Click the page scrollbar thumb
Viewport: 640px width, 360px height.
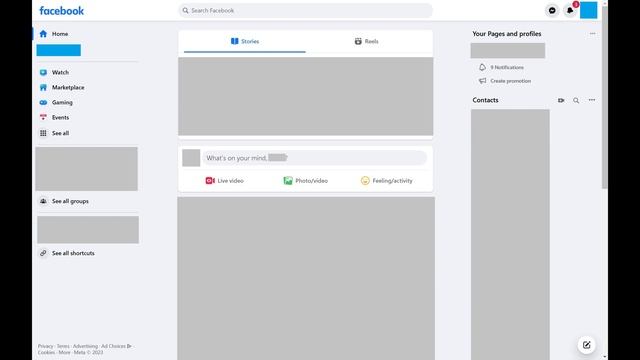[x=604, y=97]
